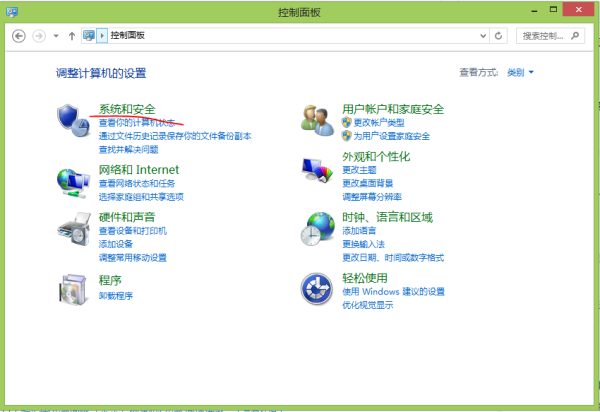Image resolution: width=600 pixels, height=412 pixels.
Task: Open User Accounts people icon
Action: pos(317,121)
